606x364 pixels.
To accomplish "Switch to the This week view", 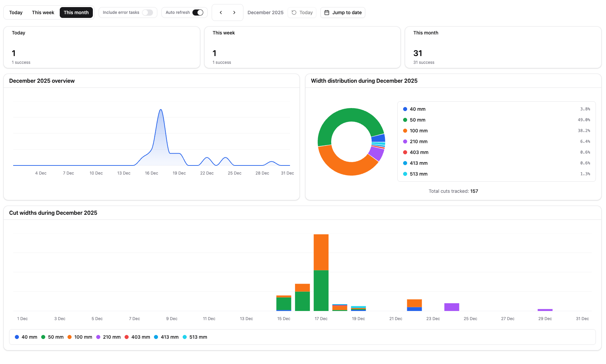I will tap(43, 12).
